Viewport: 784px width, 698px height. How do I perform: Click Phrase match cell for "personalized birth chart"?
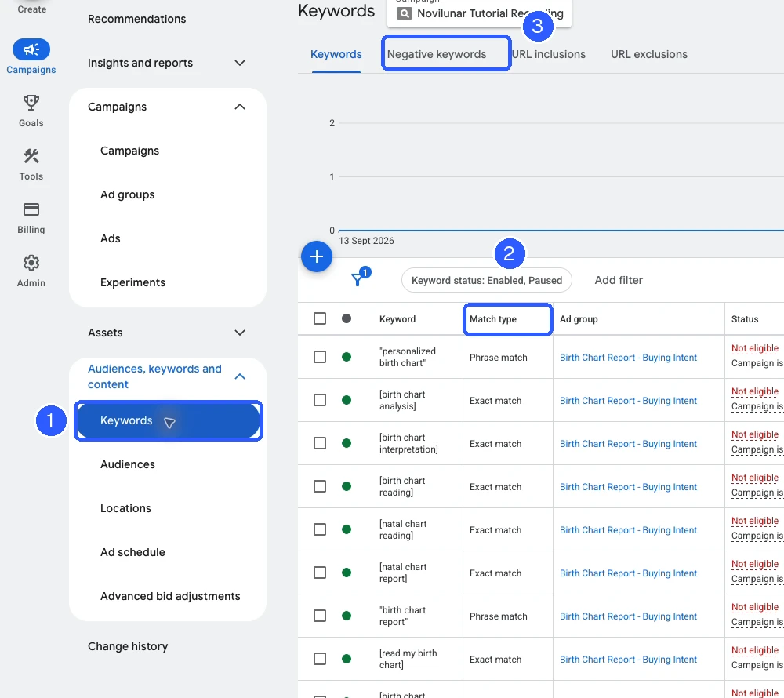[x=498, y=358]
